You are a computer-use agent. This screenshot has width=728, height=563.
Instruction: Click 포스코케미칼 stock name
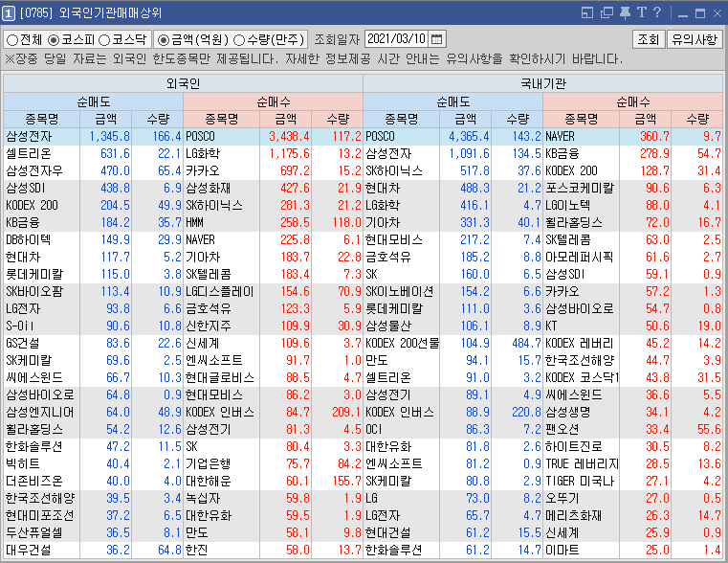580,188
